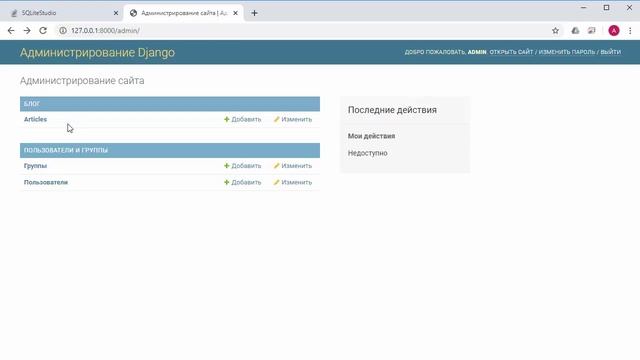Close the SQLiteStudio tab
The width and height of the screenshot is (640, 360).
116,13
